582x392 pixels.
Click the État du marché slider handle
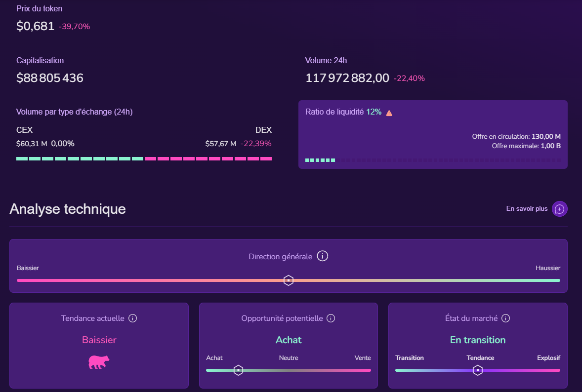click(477, 369)
